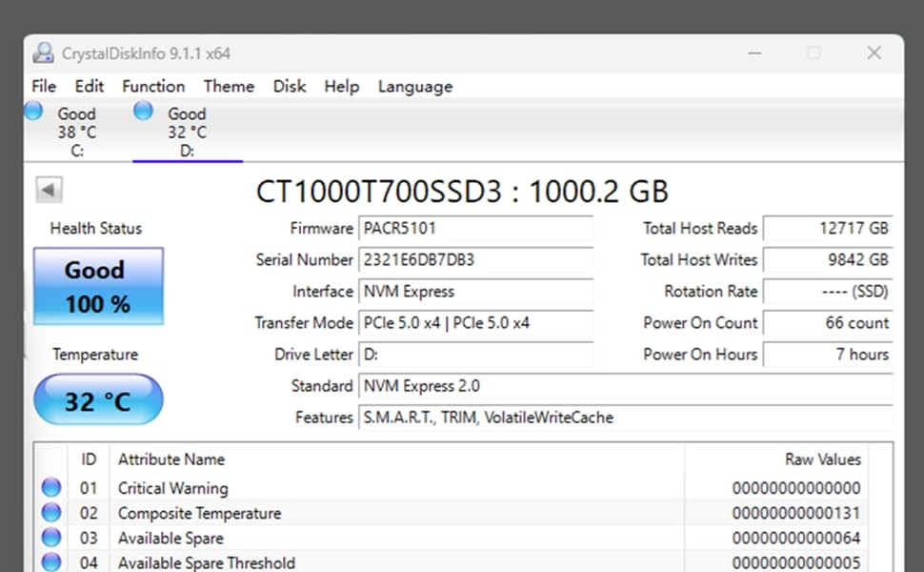Open the Theme menu

click(x=229, y=86)
